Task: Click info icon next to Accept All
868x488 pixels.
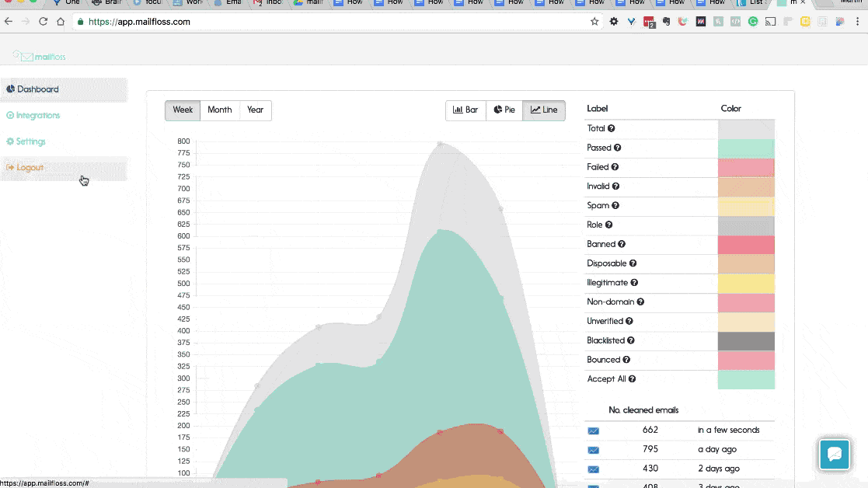Action: click(x=633, y=379)
